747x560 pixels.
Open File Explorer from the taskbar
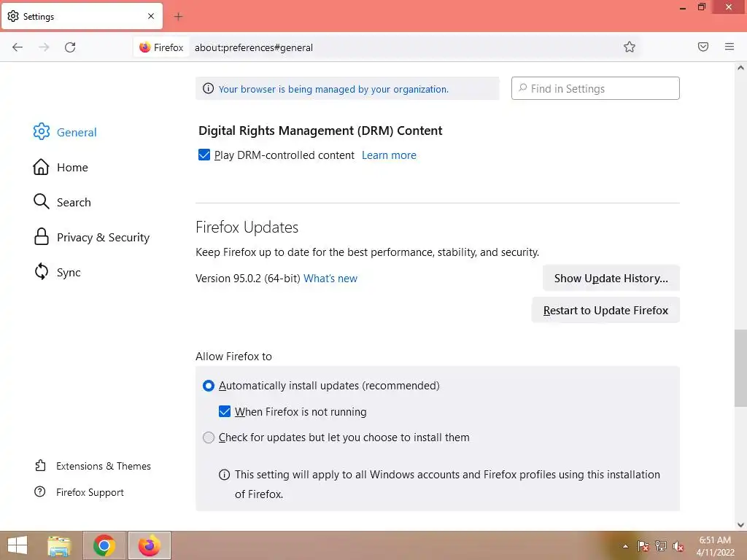click(x=59, y=545)
